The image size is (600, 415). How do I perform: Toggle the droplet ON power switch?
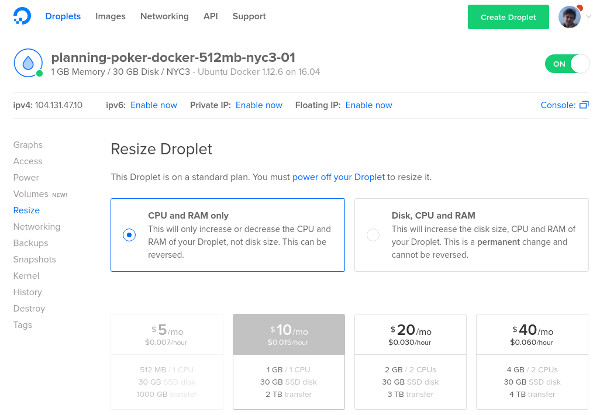coord(567,64)
